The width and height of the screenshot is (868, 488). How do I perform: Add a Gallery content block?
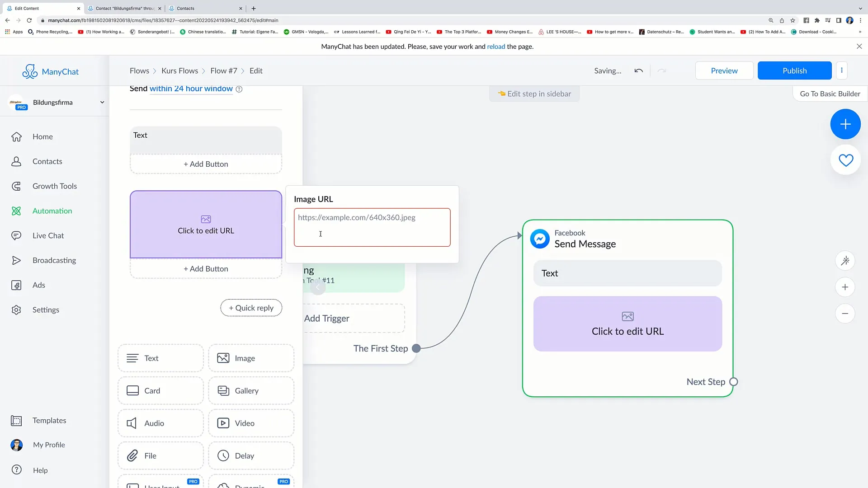pos(251,391)
